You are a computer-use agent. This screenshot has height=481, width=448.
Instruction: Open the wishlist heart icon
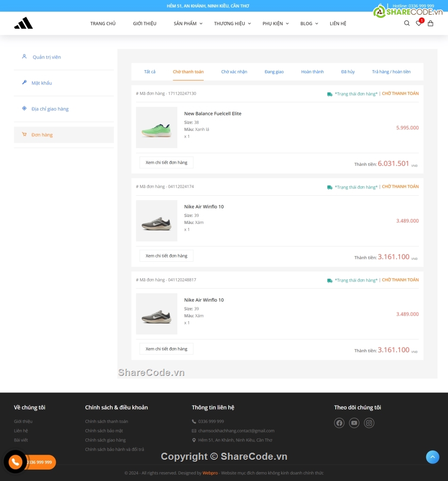419,23
